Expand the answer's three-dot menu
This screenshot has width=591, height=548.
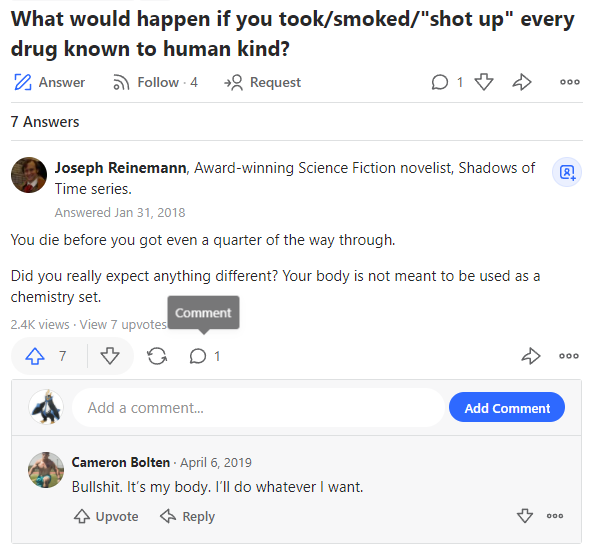point(569,356)
